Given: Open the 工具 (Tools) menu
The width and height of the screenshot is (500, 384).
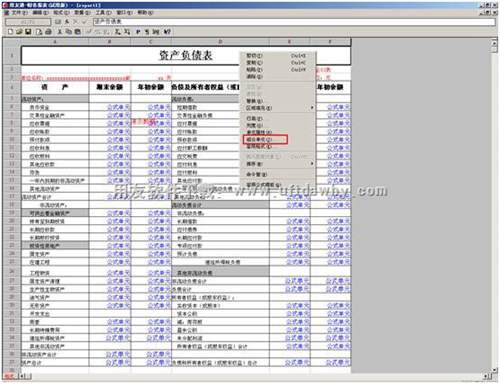Looking at the screenshot, I should point(103,12).
